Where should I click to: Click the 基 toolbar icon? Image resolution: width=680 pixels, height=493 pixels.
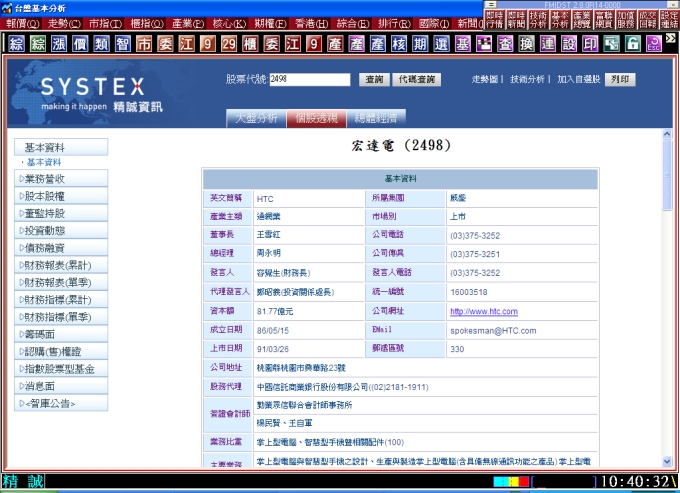463,44
